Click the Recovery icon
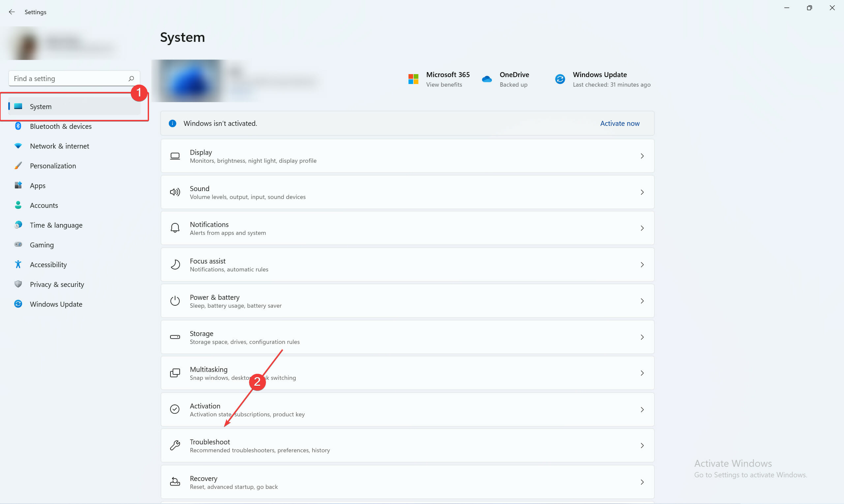Screen dimensions: 844x504 [x=175, y=482]
